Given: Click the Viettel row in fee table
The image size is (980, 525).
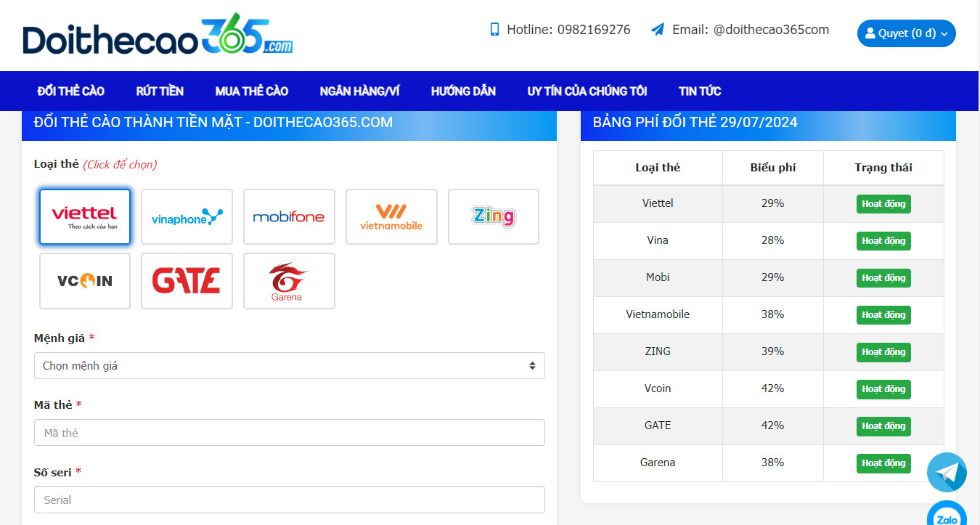Looking at the screenshot, I should pyautogui.click(x=769, y=204).
